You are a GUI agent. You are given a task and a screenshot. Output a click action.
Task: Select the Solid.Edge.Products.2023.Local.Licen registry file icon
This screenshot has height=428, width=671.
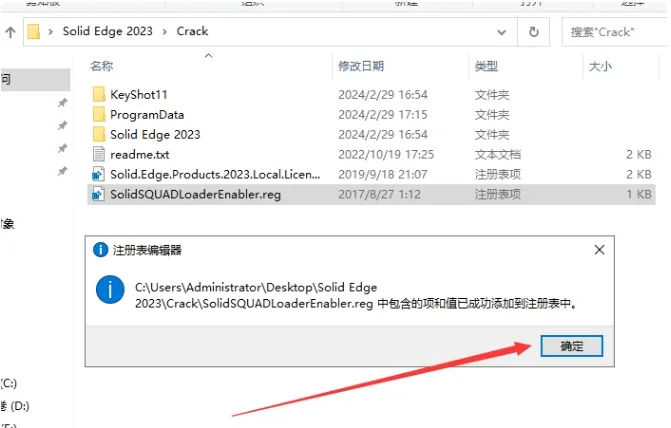98,174
